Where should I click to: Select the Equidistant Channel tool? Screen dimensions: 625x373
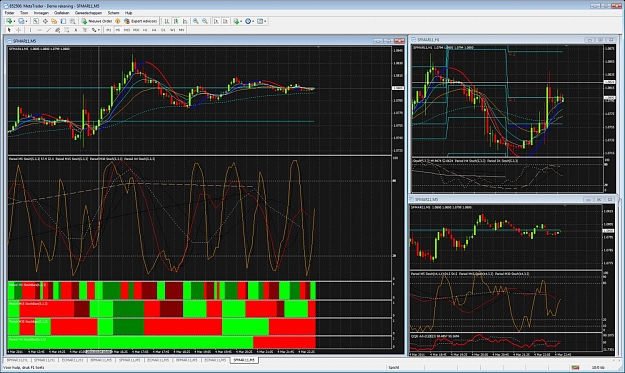[x=57, y=30]
